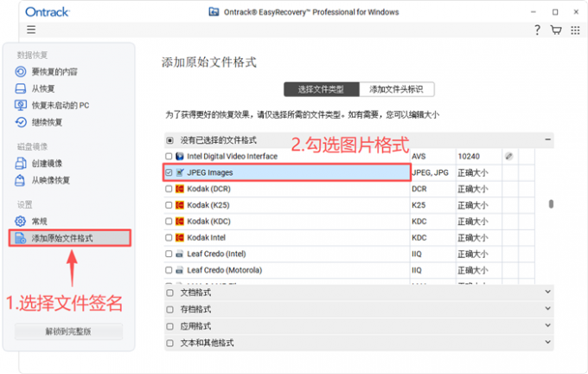Check the Kodak (K25) checkbox
588x374 pixels.
click(169, 205)
